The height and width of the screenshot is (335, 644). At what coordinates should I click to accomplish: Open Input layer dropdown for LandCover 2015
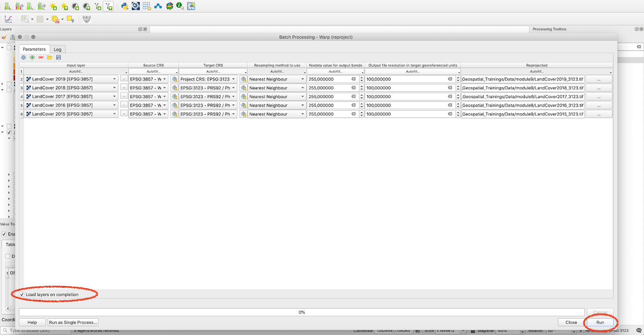pyautogui.click(x=71, y=114)
